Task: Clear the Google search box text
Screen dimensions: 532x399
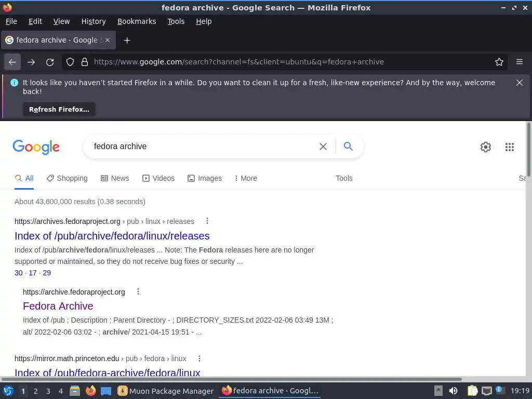Action: [323, 146]
